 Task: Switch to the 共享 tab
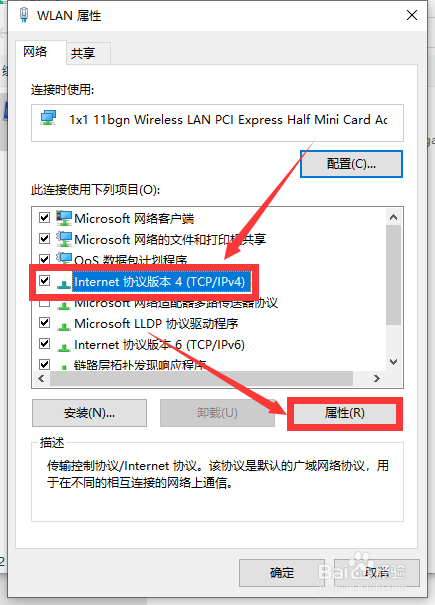coord(83,53)
